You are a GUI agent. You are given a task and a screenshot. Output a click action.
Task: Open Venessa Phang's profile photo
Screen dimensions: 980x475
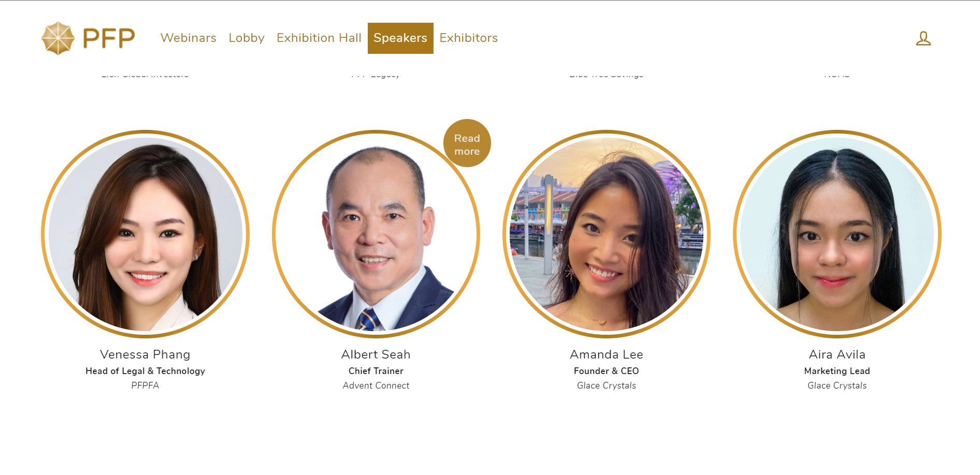[145, 234]
